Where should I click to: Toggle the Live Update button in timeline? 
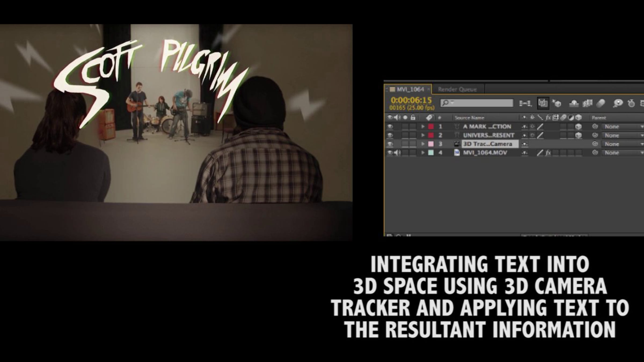click(x=543, y=103)
